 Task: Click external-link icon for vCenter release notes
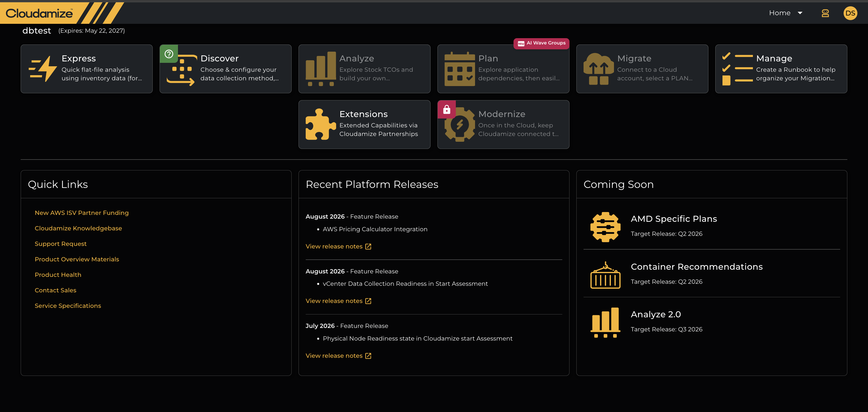368,301
